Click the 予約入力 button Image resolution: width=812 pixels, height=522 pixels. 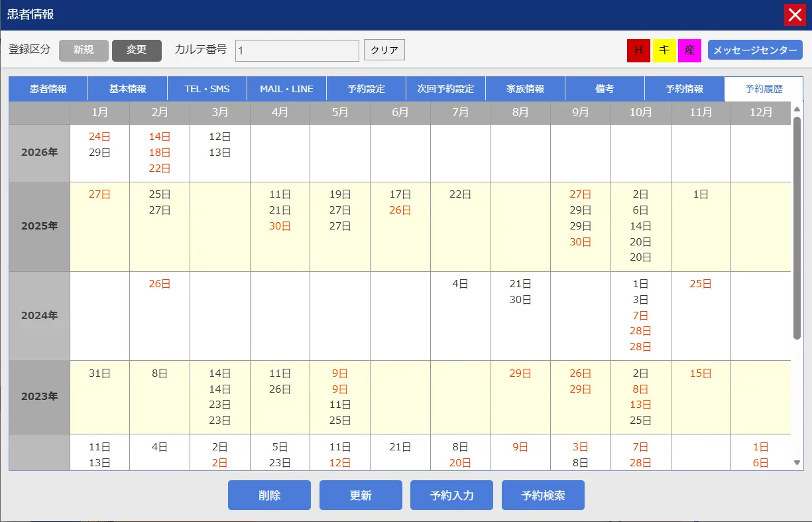(451, 495)
